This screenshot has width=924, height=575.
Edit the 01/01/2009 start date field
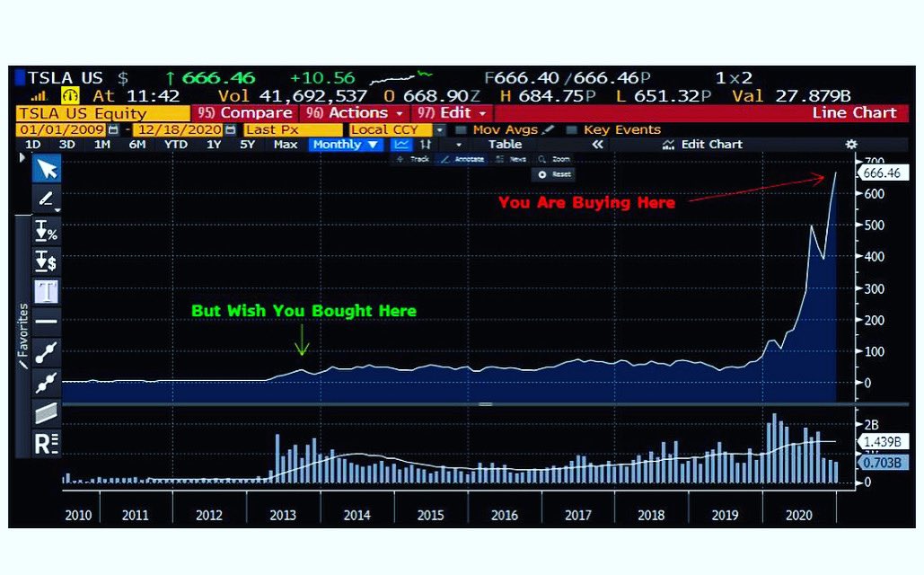[x=62, y=129]
